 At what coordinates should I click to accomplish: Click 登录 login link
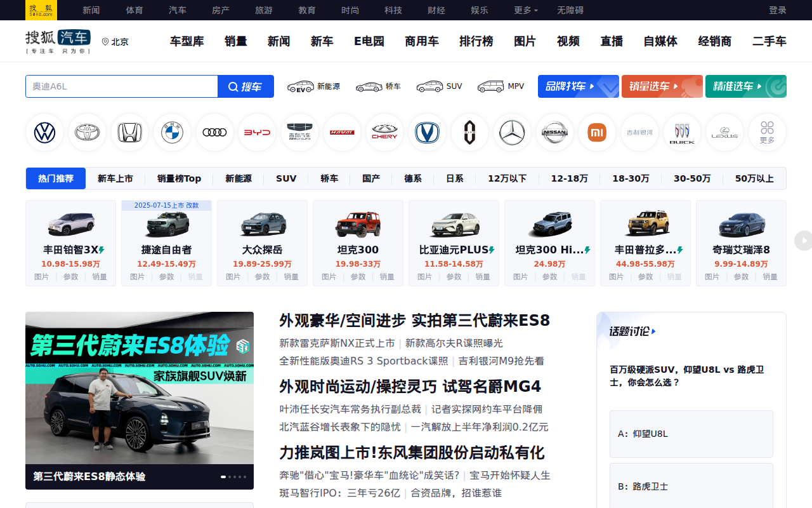[778, 10]
